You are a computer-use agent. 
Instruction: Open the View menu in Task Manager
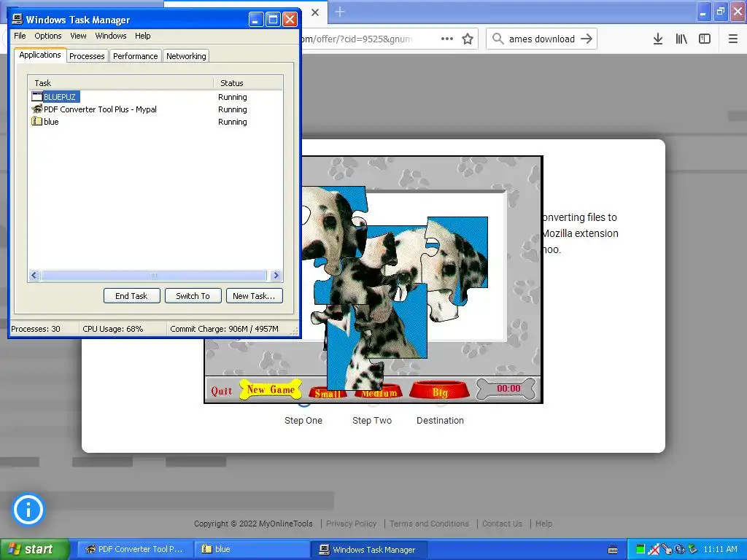pyautogui.click(x=78, y=36)
